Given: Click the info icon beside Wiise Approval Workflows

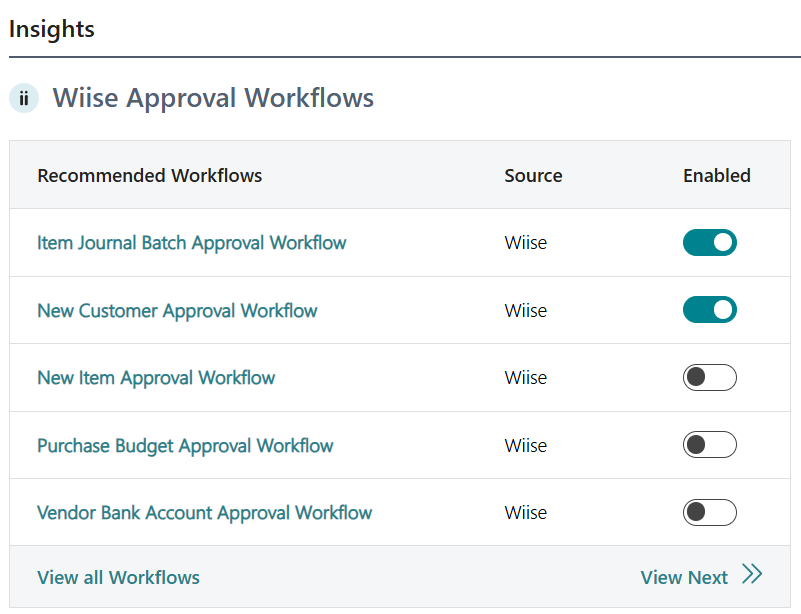Looking at the screenshot, I should [24, 99].
